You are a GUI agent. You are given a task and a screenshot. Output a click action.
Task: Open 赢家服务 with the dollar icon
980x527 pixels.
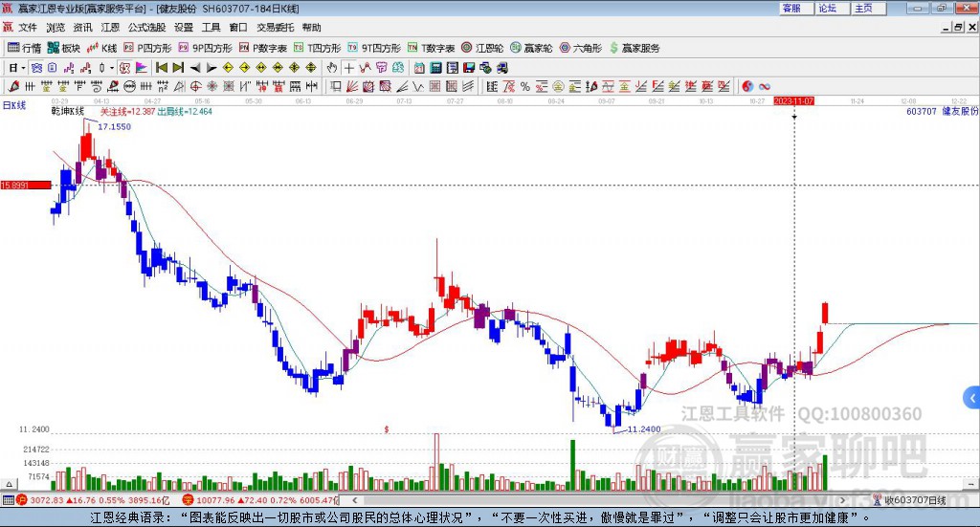click(x=635, y=48)
